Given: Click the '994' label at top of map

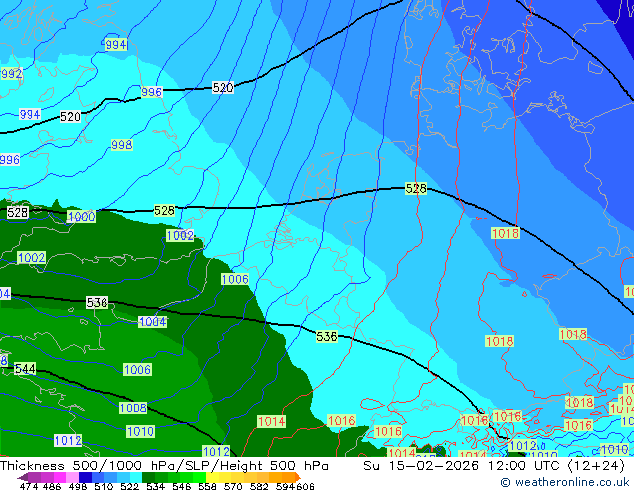Looking at the screenshot, I should (116, 44).
